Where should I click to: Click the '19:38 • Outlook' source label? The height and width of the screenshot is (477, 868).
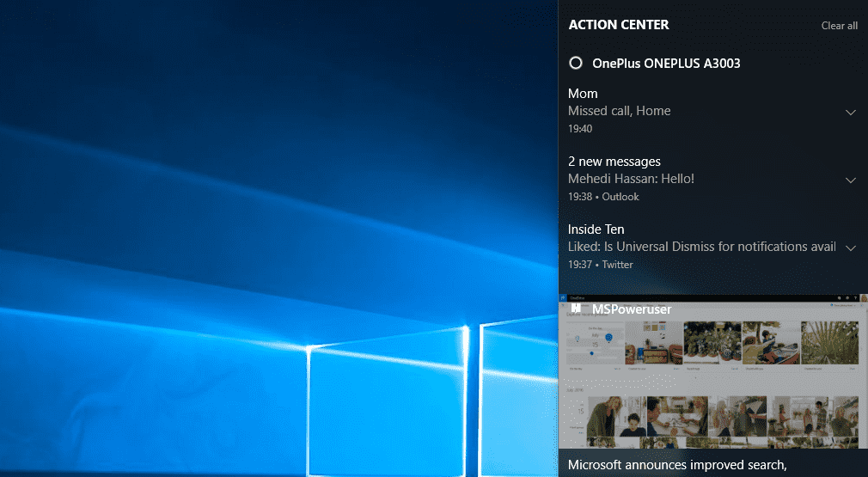click(x=603, y=197)
